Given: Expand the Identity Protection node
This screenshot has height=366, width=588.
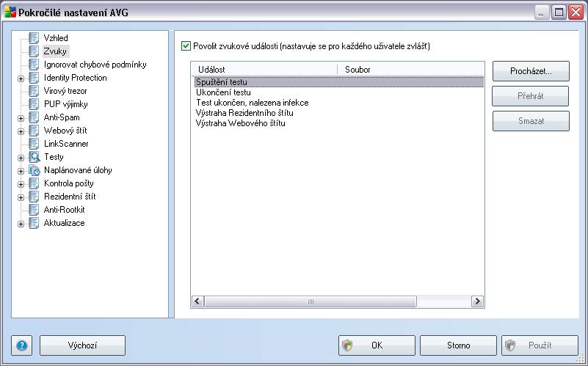Looking at the screenshot, I should click(x=21, y=78).
